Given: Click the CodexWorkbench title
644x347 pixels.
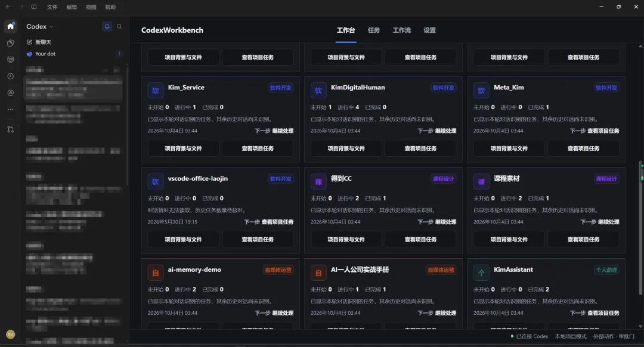Looking at the screenshot, I should click(x=172, y=30).
